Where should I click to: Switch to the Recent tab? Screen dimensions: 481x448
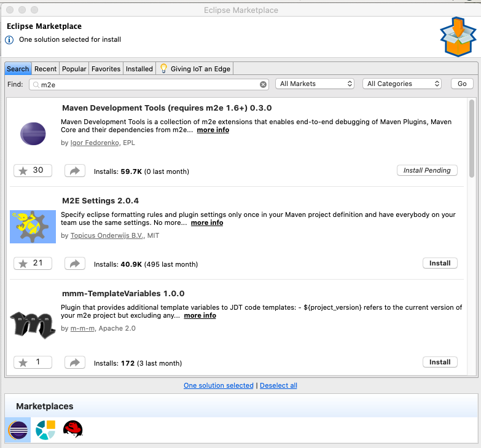click(45, 69)
